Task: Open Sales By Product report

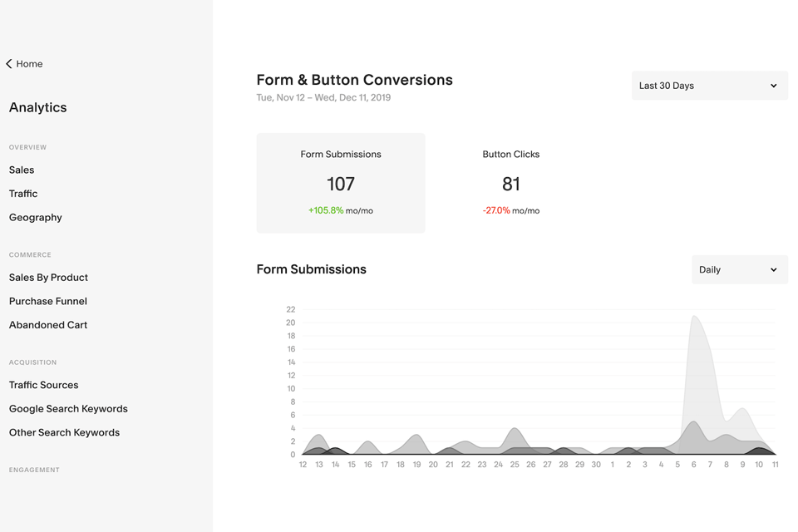Action: (48, 278)
